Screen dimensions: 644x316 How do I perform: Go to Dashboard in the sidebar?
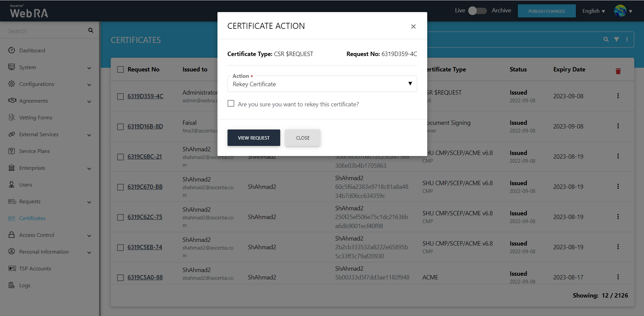pyautogui.click(x=32, y=51)
